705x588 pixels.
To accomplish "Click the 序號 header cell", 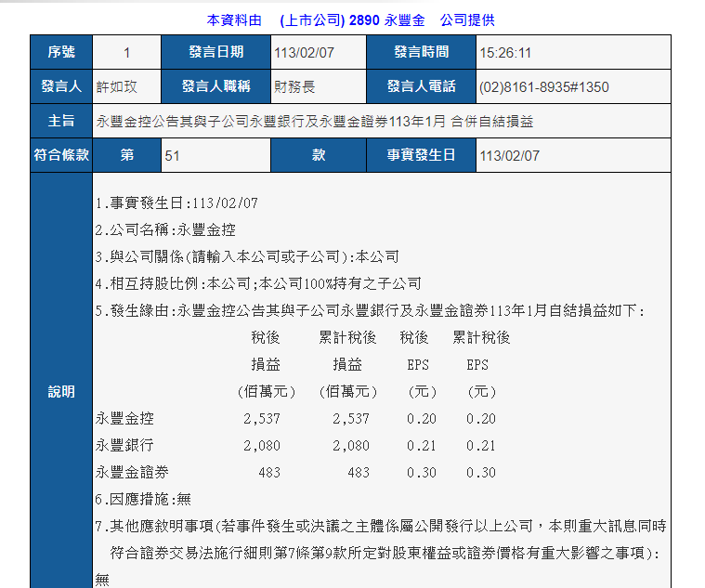I will [x=61, y=52].
